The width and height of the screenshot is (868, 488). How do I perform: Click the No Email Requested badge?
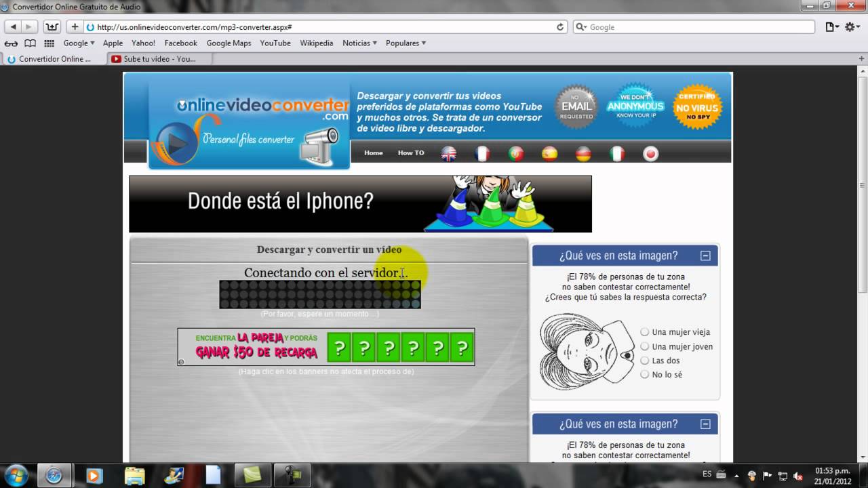pyautogui.click(x=576, y=106)
